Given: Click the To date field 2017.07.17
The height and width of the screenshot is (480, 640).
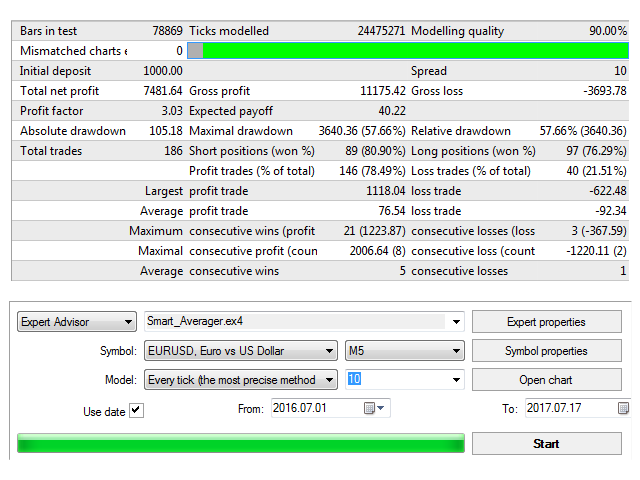Looking at the screenshot, I should tap(571, 408).
